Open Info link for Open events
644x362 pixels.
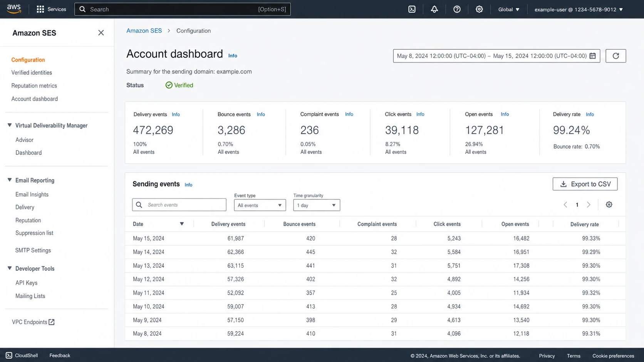coord(505,114)
